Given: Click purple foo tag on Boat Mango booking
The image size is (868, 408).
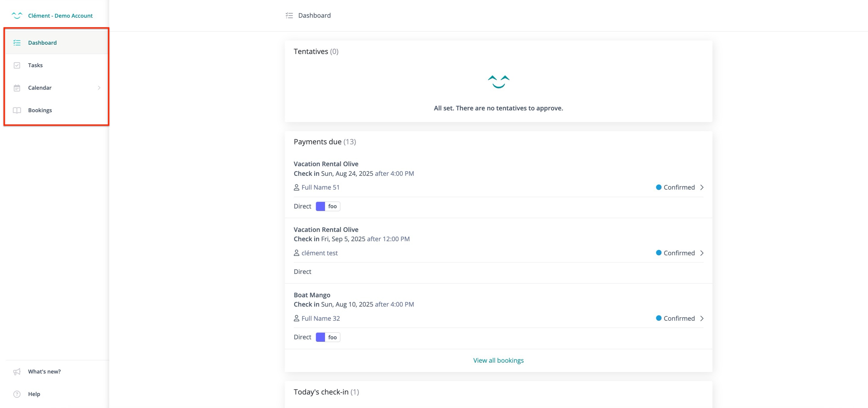Looking at the screenshot, I should [321, 337].
